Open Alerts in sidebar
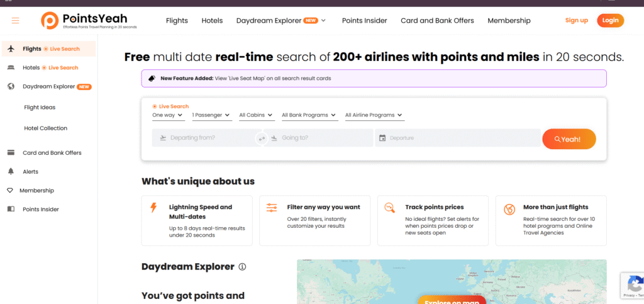The width and height of the screenshot is (644, 304). 30,172
